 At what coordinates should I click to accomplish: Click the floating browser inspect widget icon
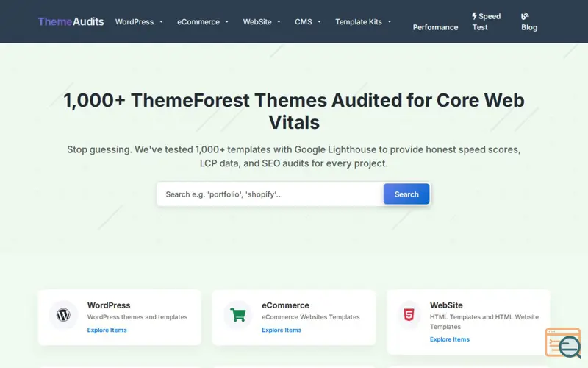tap(563, 343)
